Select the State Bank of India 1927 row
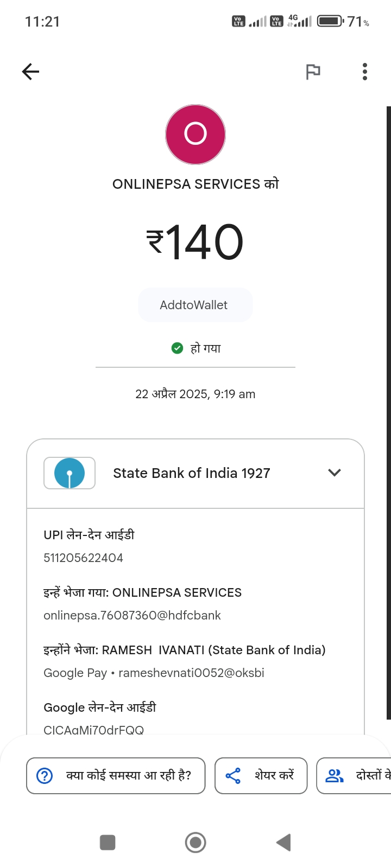Viewport: 391px width, 868px height. point(191,473)
